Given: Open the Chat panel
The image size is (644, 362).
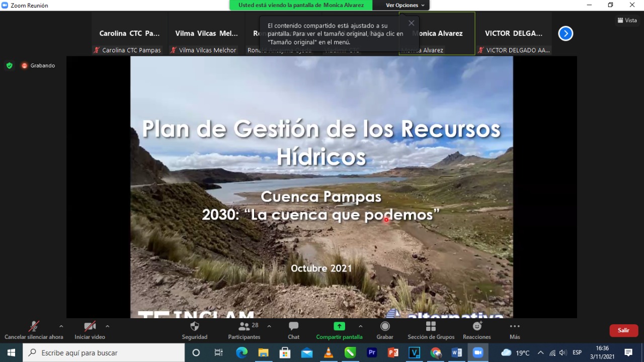Looking at the screenshot, I should pyautogui.click(x=294, y=327).
